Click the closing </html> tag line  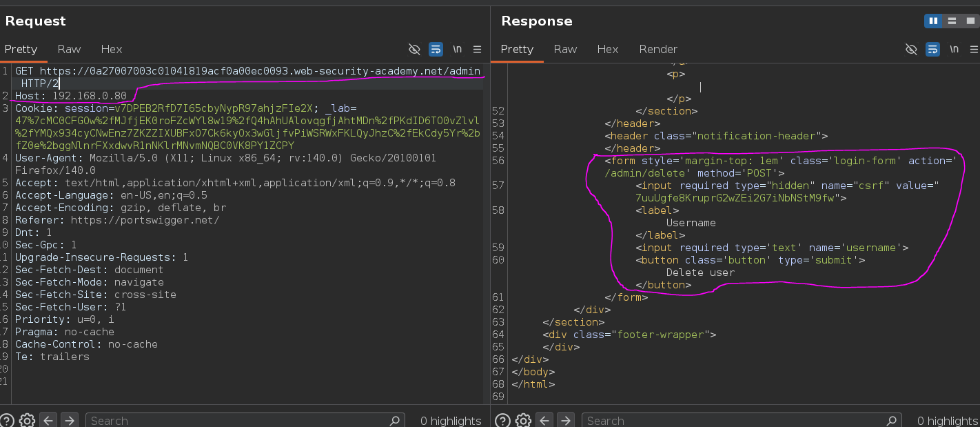tap(533, 384)
